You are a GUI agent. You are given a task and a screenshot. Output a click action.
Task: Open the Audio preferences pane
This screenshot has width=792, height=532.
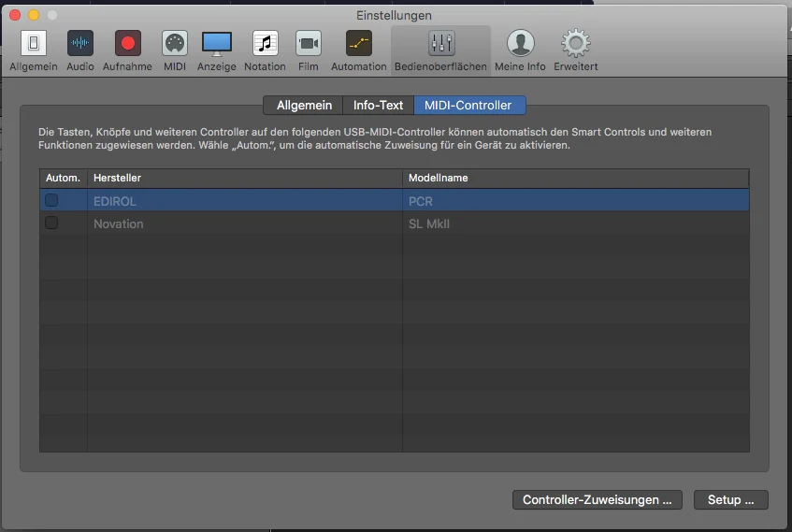coord(80,43)
